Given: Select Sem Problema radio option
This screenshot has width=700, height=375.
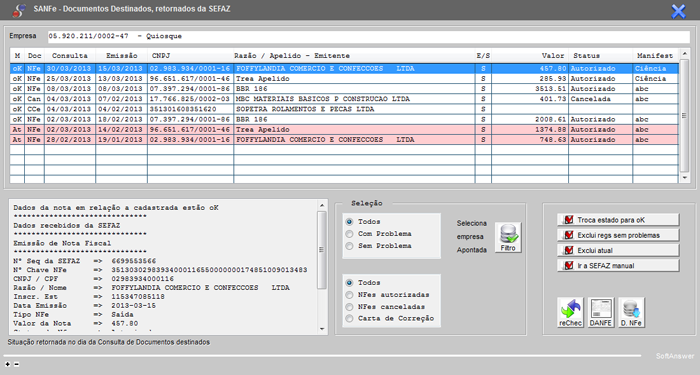Looking at the screenshot, I should coord(350,246).
